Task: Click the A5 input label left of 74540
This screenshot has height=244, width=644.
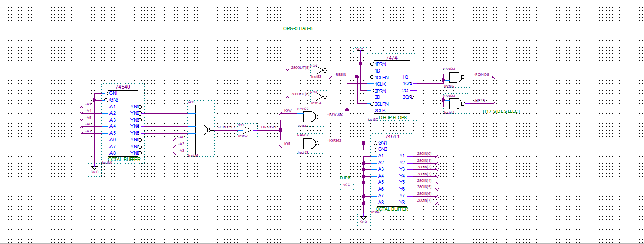Action: 89,118
